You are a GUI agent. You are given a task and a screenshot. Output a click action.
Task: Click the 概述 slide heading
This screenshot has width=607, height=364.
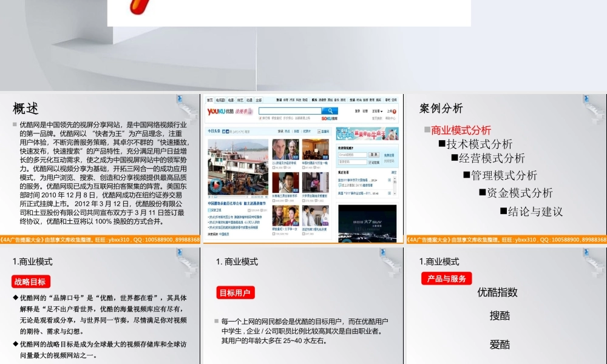25,109
